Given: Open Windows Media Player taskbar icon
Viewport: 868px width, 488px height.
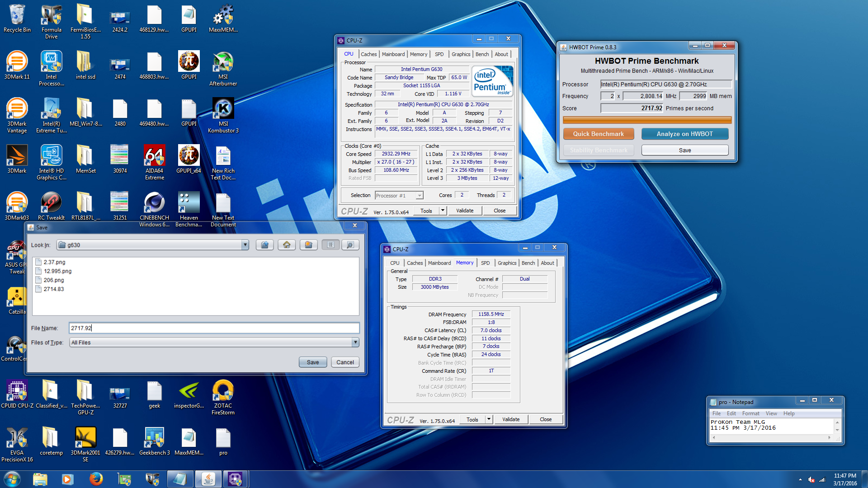Looking at the screenshot, I should (x=68, y=479).
